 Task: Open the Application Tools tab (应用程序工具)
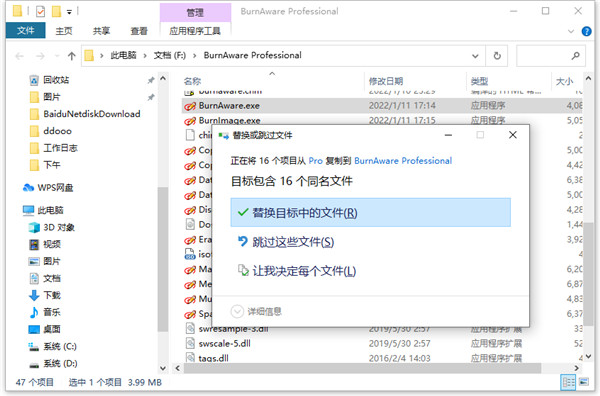click(x=195, y=31)
